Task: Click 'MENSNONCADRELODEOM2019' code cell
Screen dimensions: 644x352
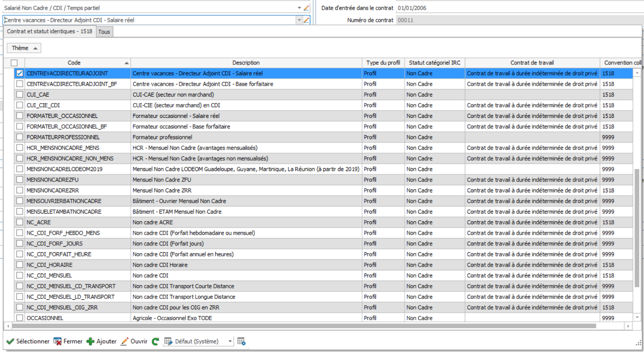Action: pyautogui.click(x=78, y=169)
